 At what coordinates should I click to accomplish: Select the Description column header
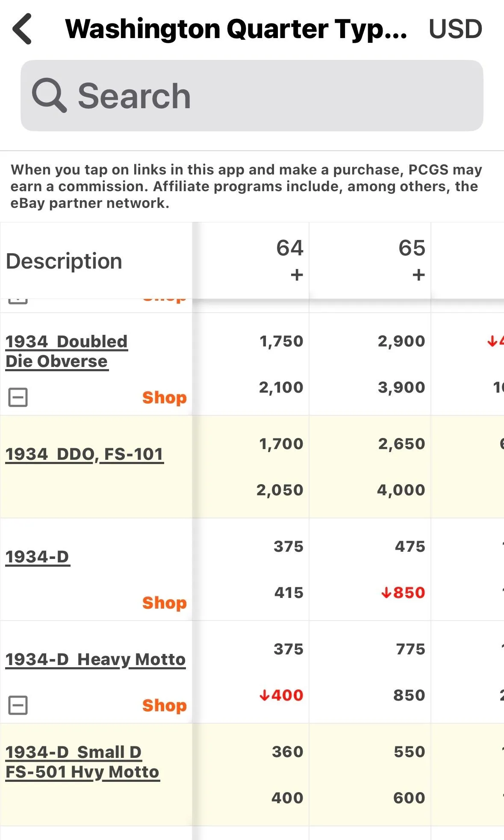(64, 261)
